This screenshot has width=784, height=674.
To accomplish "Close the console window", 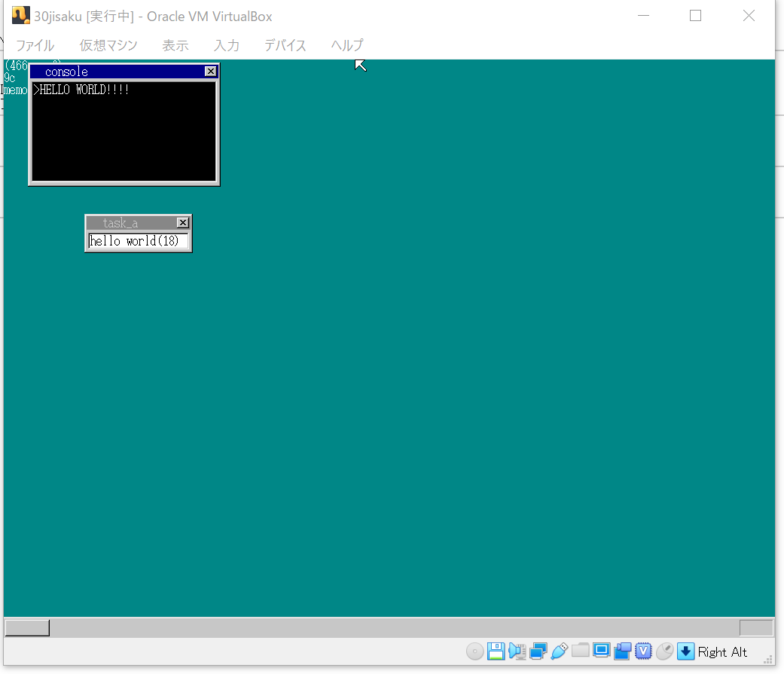I will pos(211,72).
